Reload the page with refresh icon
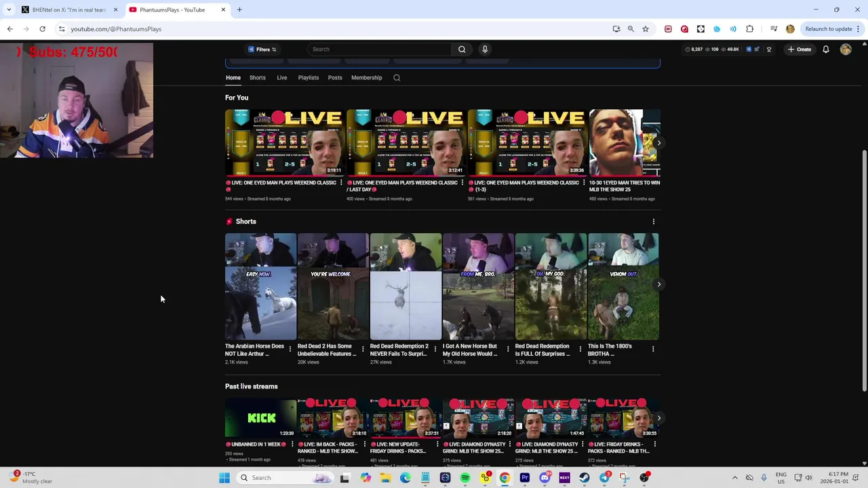The width and height of the screenshot is (868, 488). 42,29
